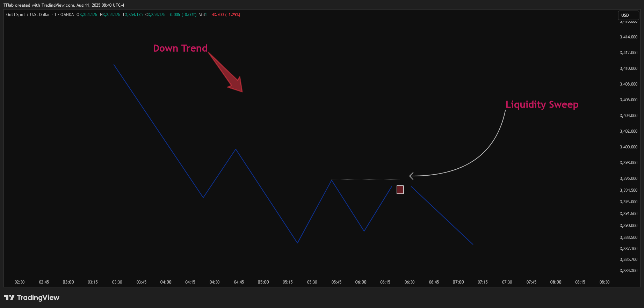
Task: Click the 05:30 time axis label
Action: pos(312,282)
